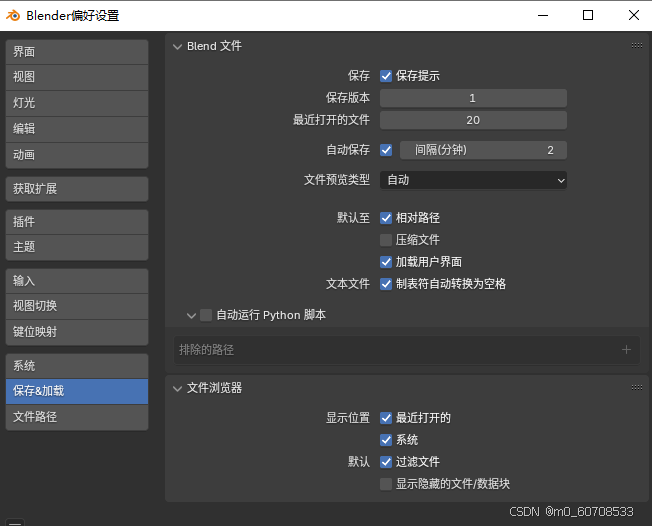This screenshot has width=652, height=526.
Task: Click the 最近打开的文件 value field
Action: point(473,120)
